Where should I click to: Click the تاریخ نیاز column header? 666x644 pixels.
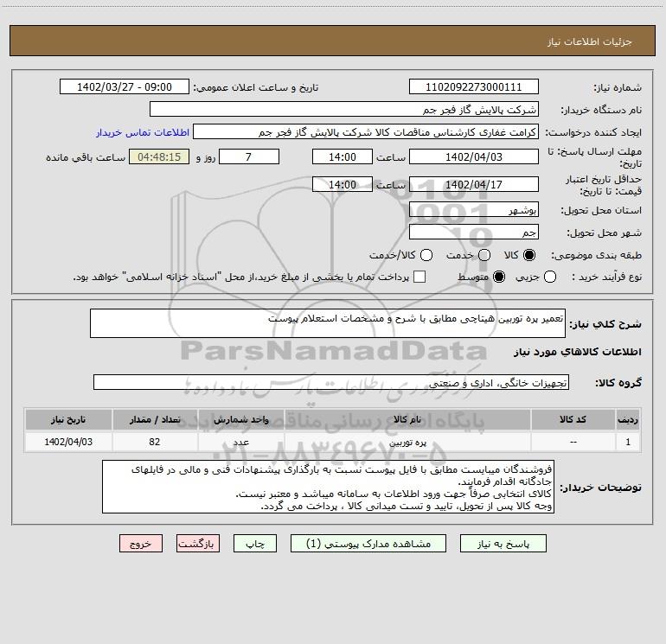(x=68, y=420)
